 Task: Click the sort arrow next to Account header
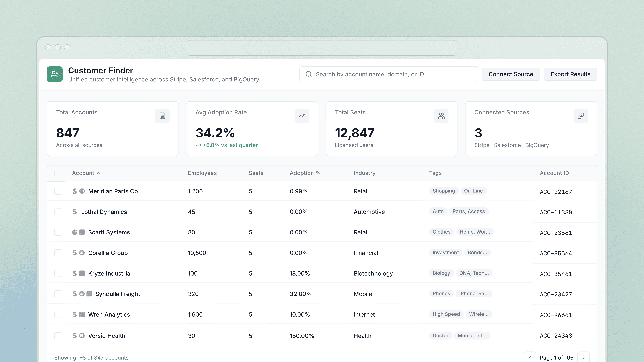pos(99,173)
